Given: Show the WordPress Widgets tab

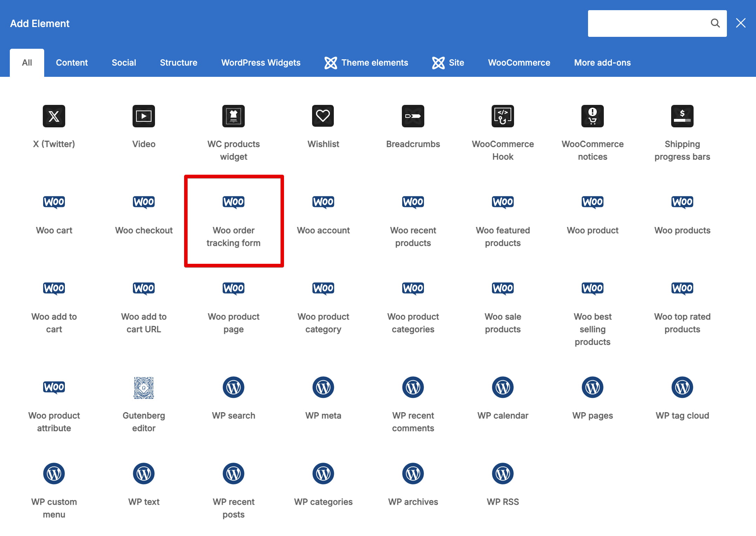Looking at the screenshot, I should coord(261,63).
